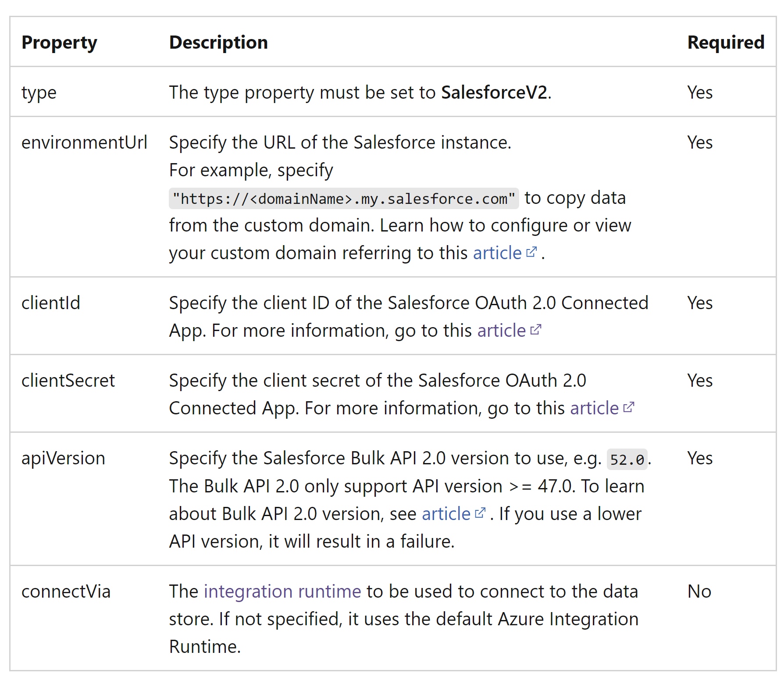The image size is (784, 677).
Task: Click the Property column header
Action: 59,43
